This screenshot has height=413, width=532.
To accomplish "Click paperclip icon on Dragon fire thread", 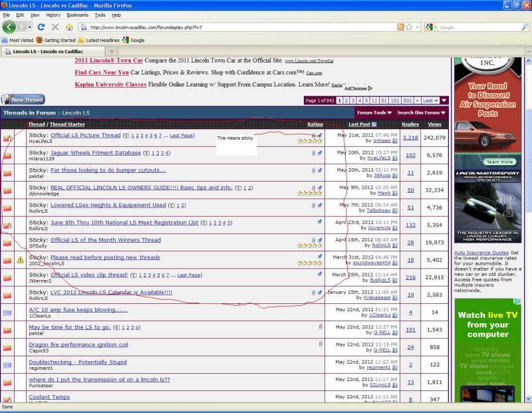I will (321, 344).
